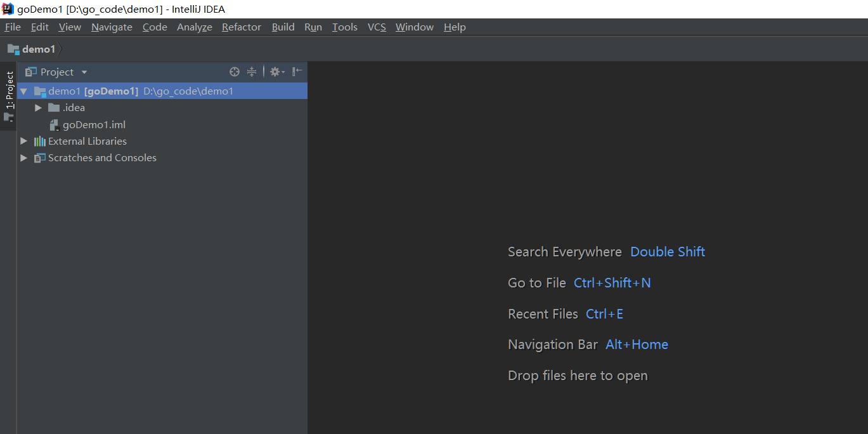Click the External Libraries icon
The image size is (868, 434).
point(40,141)
